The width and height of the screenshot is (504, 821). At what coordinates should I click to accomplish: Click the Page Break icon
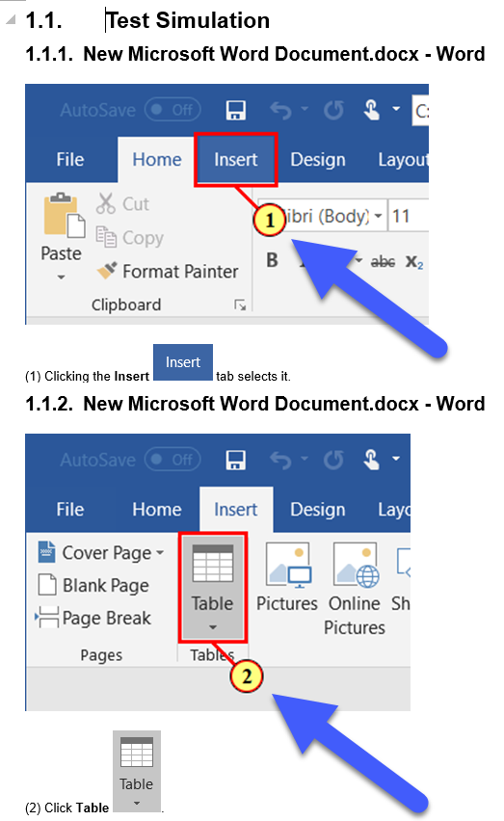pyautogui.click(x=46, y=617)
